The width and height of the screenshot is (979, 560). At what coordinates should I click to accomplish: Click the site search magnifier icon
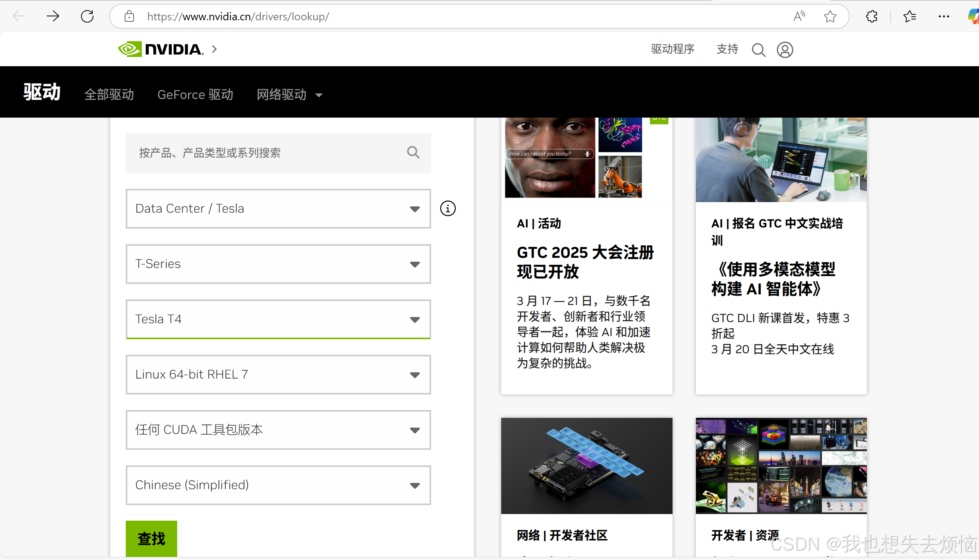(758, 50)
